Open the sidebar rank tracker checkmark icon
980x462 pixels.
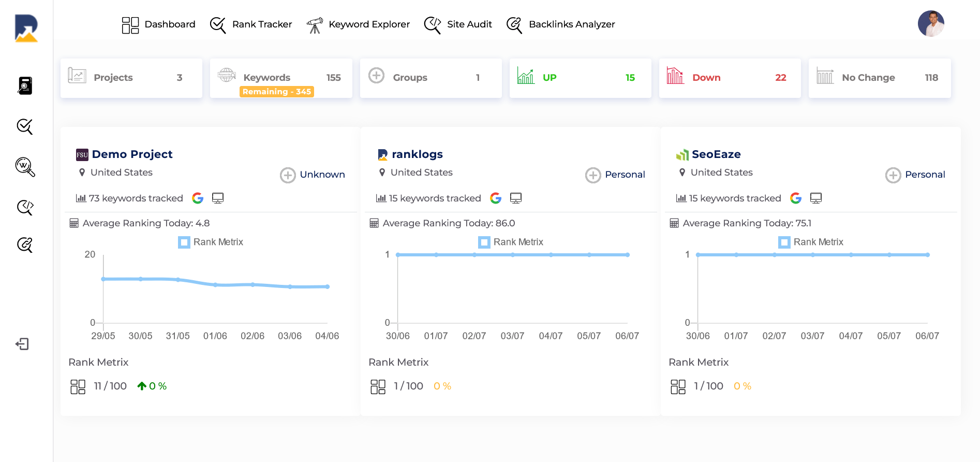[x=25, y=126]
